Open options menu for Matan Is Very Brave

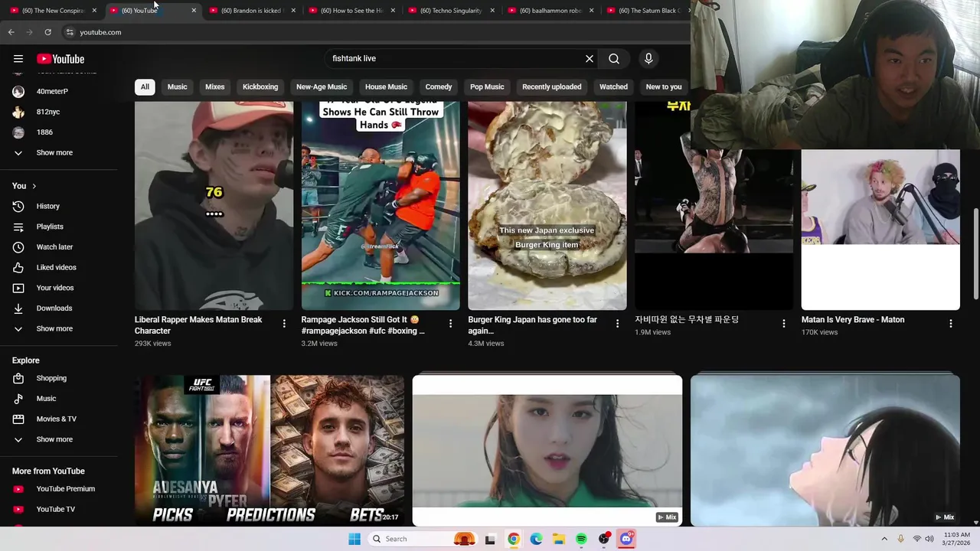coord(950,324)
